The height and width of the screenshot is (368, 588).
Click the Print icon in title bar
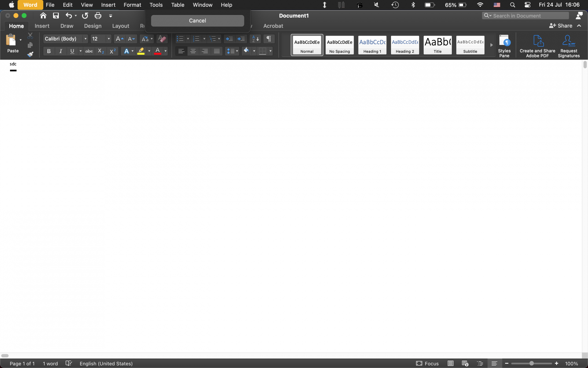98,16
